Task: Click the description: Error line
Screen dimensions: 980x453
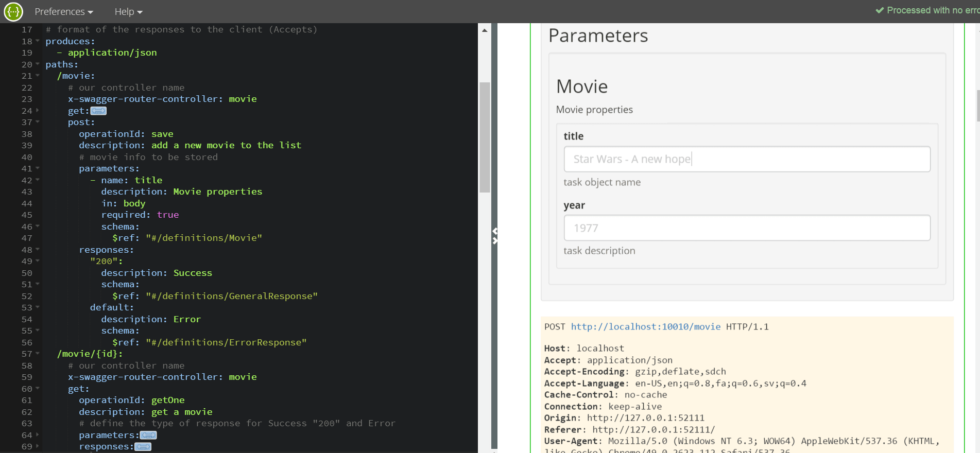Action: [151, 319]
